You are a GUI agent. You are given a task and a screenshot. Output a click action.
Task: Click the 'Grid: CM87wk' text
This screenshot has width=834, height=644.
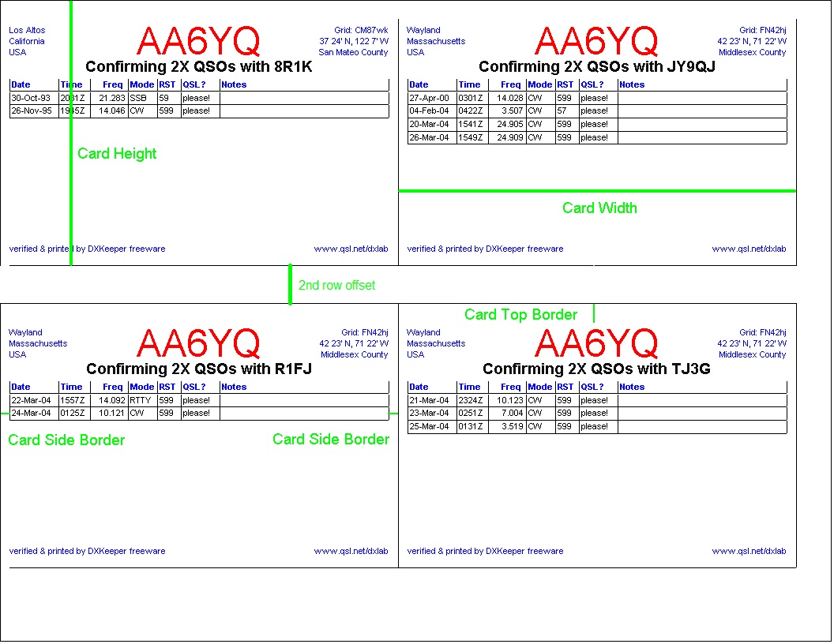pos(361,30)
